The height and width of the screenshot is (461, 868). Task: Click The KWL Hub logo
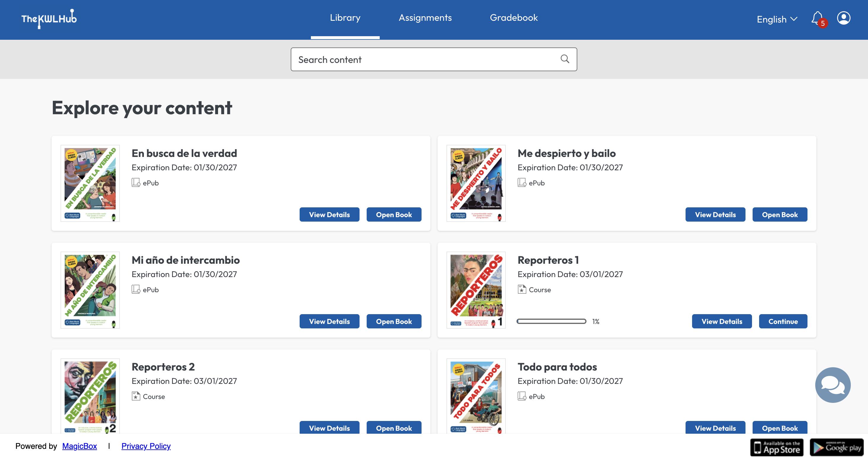(x=49, y=19)
